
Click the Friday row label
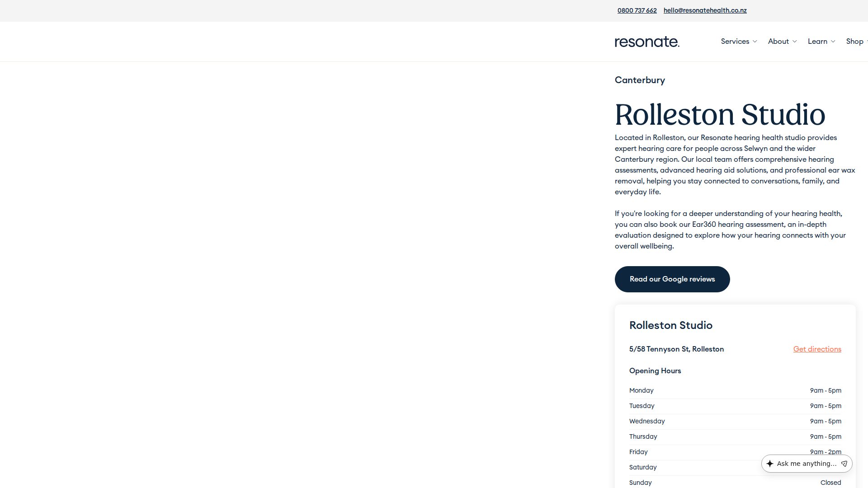[638, 452]
